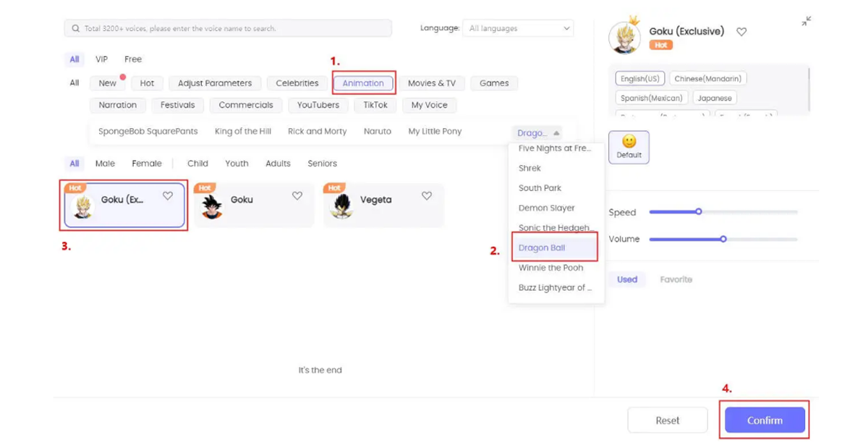This screenshot has height=443, width=868.
Task: Favorite the Goku (Exclusive) voice card heart
Action: tap(168, 196)
